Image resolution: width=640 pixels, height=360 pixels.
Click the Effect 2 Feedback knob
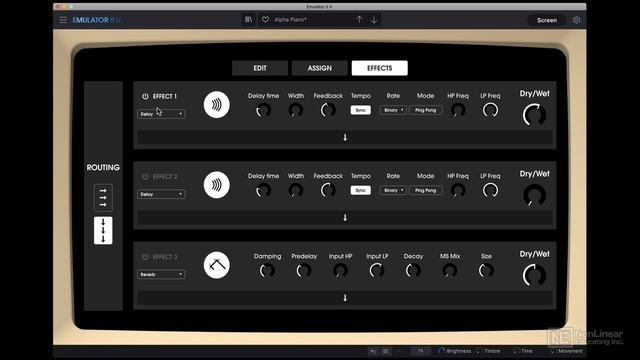point(328,190)
